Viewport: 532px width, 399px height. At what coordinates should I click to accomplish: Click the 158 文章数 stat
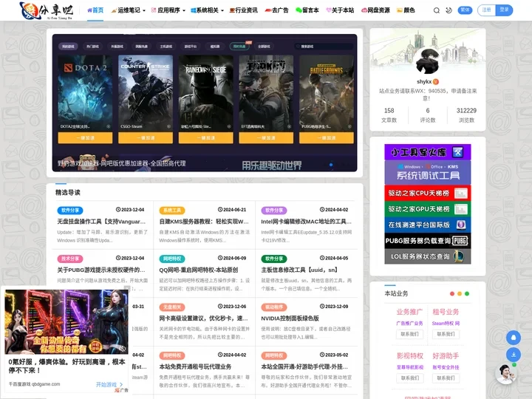coord(389,115)
